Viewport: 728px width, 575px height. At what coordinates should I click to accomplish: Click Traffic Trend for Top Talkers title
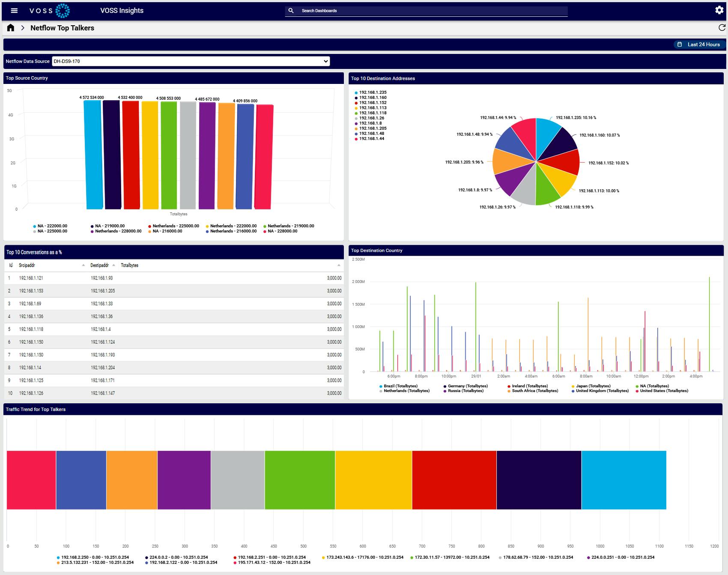click(36, 410)
